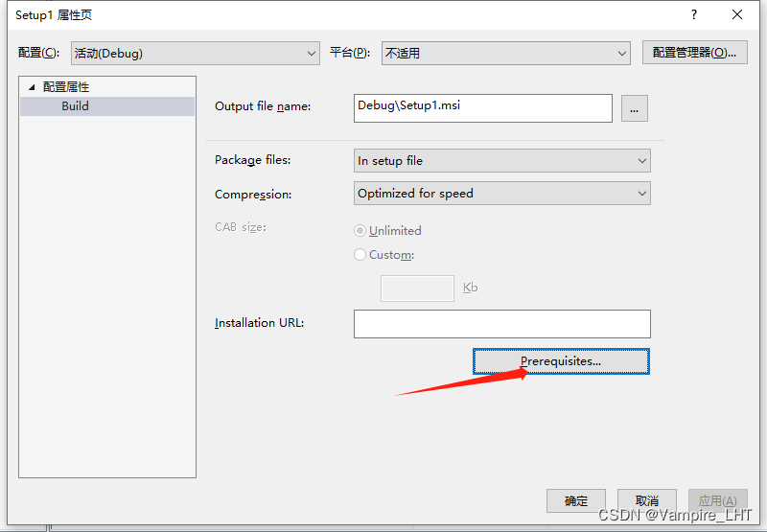
Task: Open the 平台(P) platform dropdown
Action: click(506, 53)
